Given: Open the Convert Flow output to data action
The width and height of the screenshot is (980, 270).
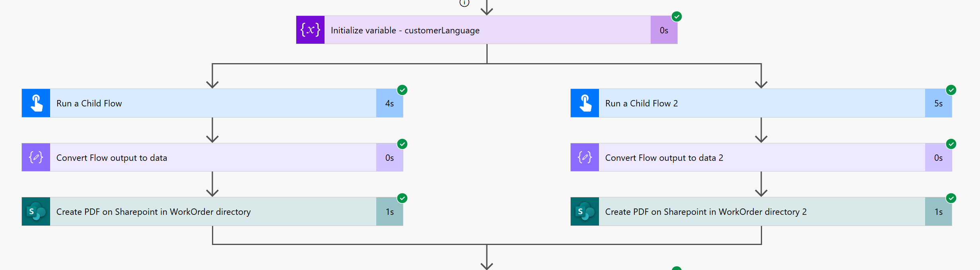Looking at the screenshot, I should point(212,157).
